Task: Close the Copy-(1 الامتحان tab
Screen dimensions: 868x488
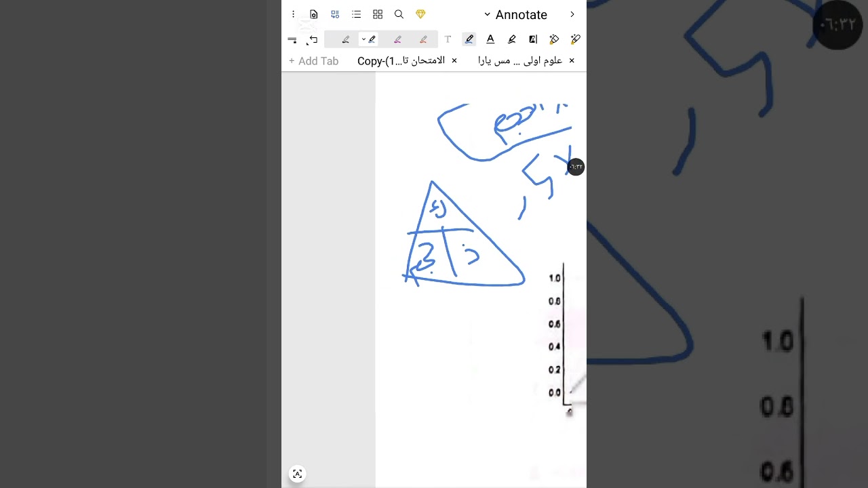Action: coord(454,60)
